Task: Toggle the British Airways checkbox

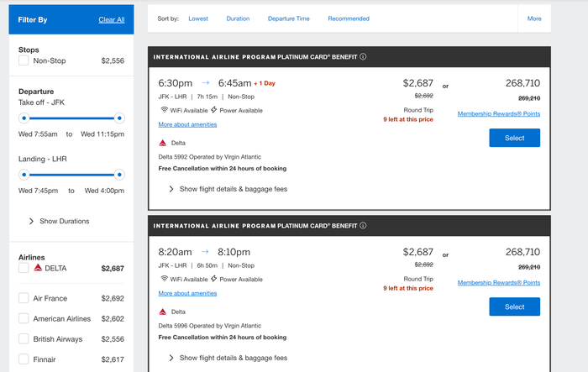Action: tap(24, 338)
